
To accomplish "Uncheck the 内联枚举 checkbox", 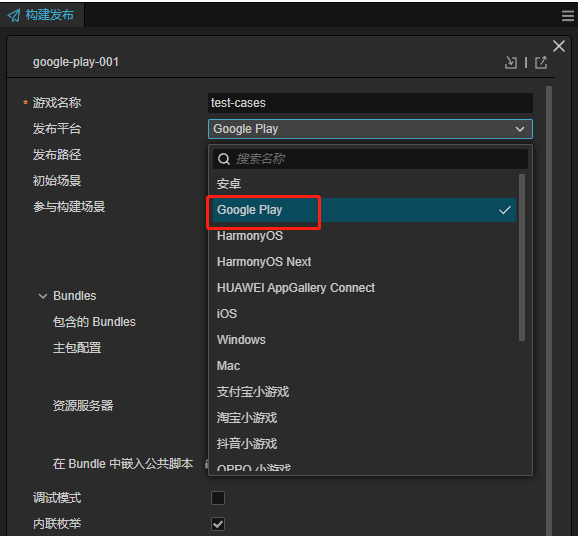I will coord(218,524).
